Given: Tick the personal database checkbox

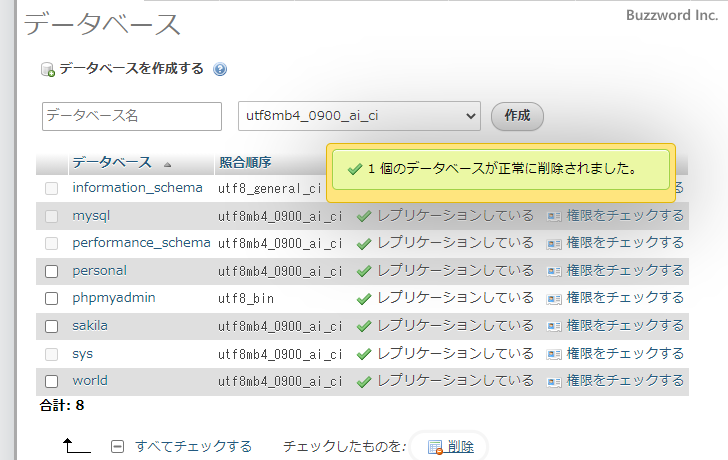Looking at the screenshot, I should pyautogui.click(x=52, y=271).
